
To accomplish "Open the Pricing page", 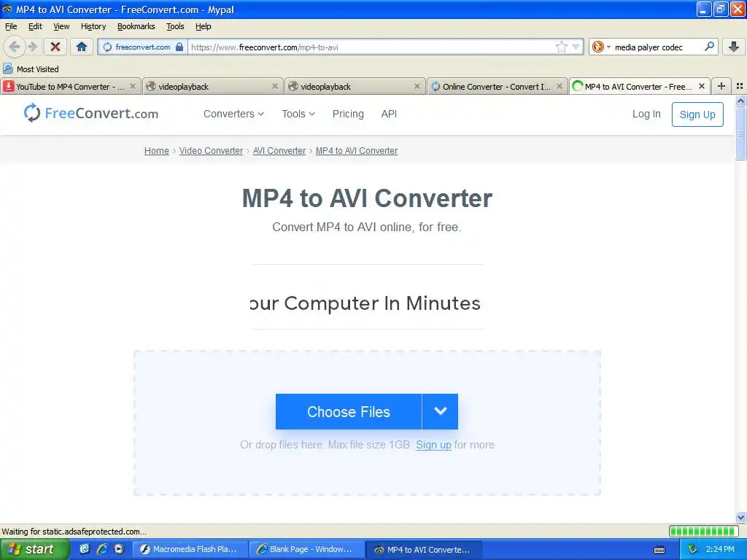I will tap(348, 114).
